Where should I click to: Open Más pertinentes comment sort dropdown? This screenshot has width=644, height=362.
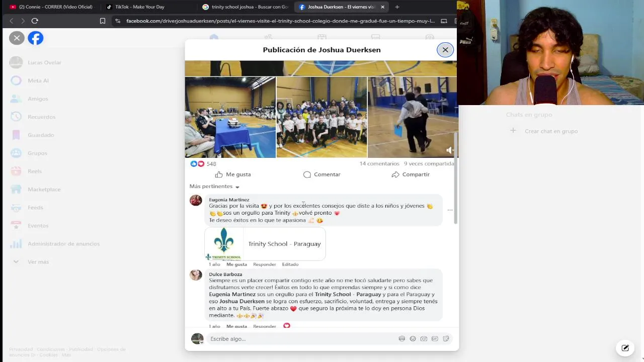[x=214, y=187]
